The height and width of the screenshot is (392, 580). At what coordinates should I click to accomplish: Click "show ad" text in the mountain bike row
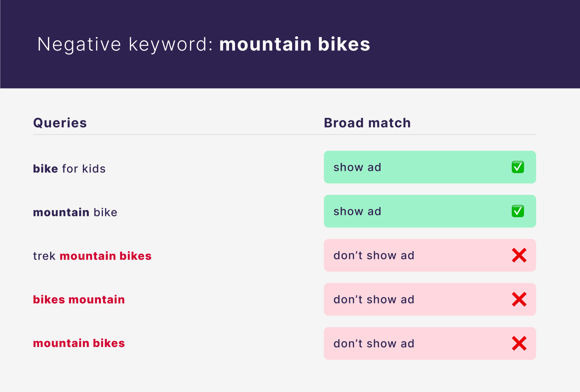[357, 211]
